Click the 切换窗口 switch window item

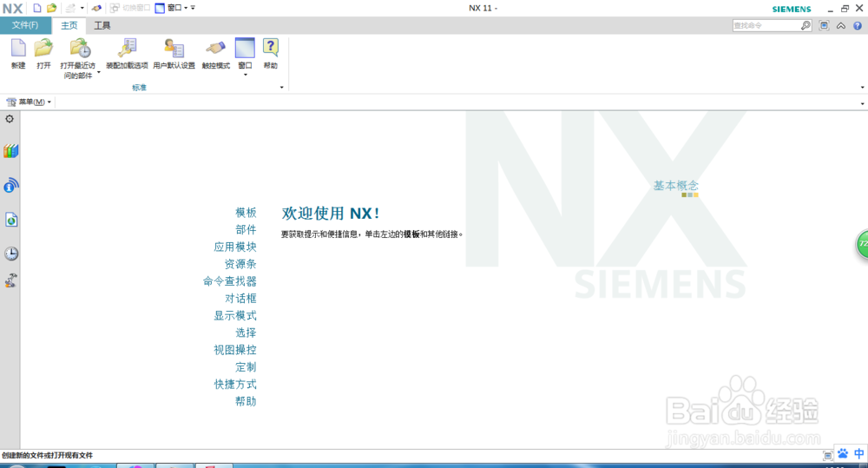coord(130,9)
